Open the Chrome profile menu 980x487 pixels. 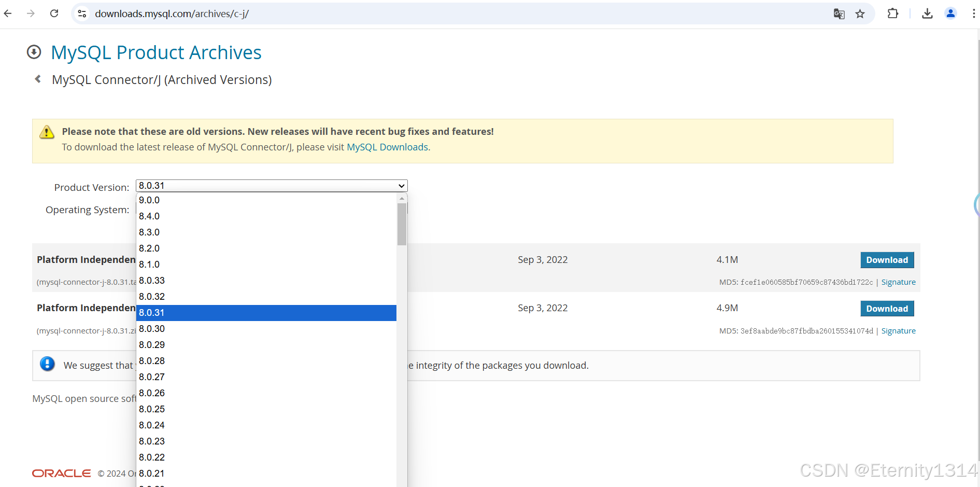pos(950,13)
